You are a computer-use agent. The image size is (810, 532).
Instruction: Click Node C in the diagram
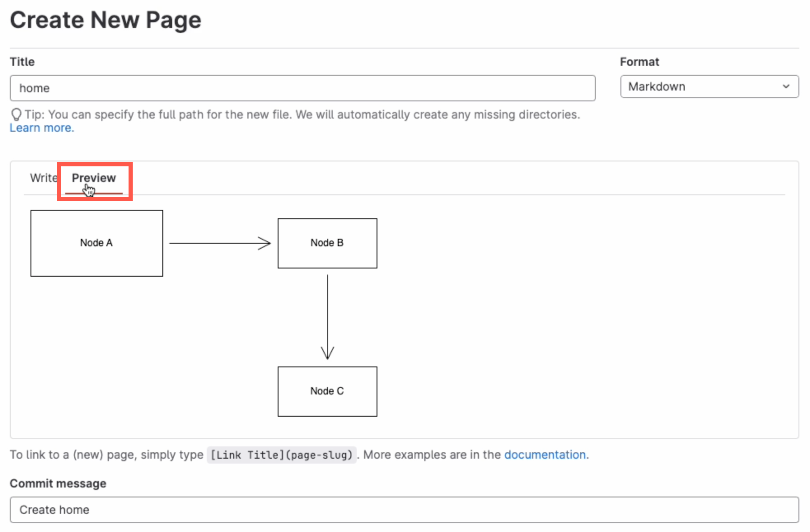click(327, 391)
